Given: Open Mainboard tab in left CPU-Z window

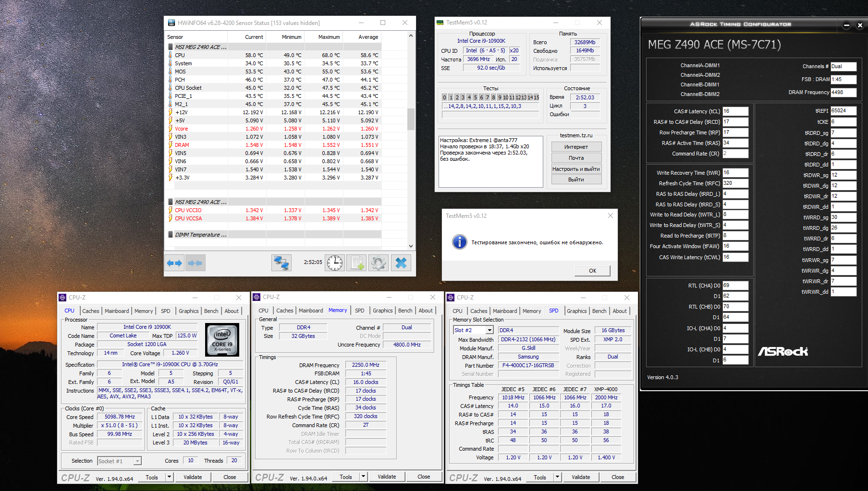Looking at the screenshot, I should click(117, 311).
